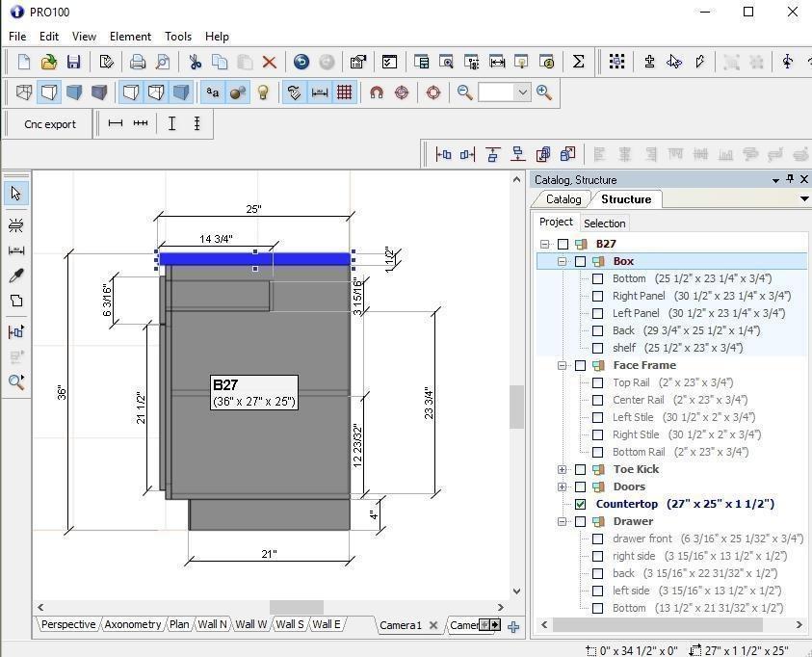This screenshot has width=812, height=657.
Task: Click the magnet snap icon
Action: click(x=377, y=92)
